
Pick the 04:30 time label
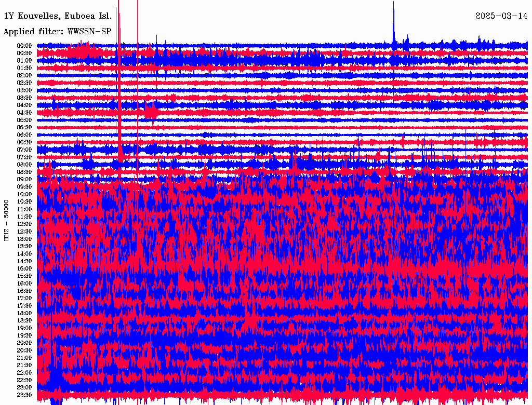pyautogui.click(x=24, y=113)
